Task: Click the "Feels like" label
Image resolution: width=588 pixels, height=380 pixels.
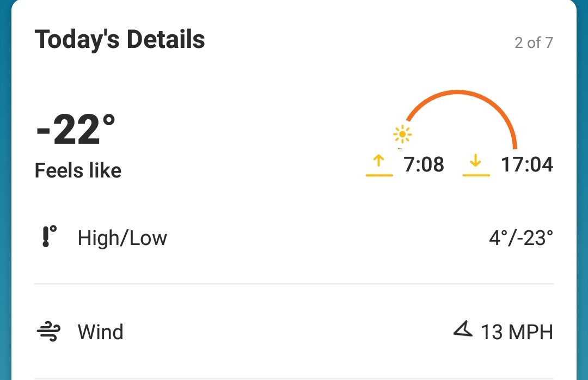Action: 78,170
